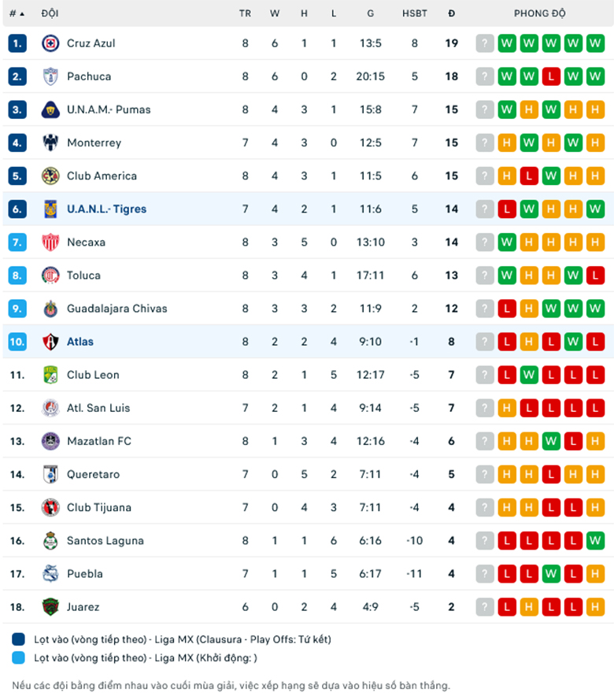Click the Cruz Azul team crest
The height and width of the screenshot is (700, 614).
50,43
